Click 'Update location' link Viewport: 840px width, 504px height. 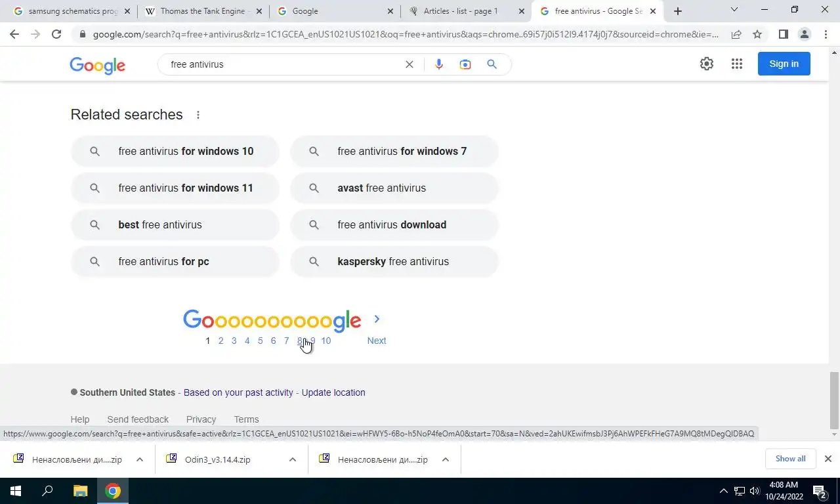click(333, 392)
